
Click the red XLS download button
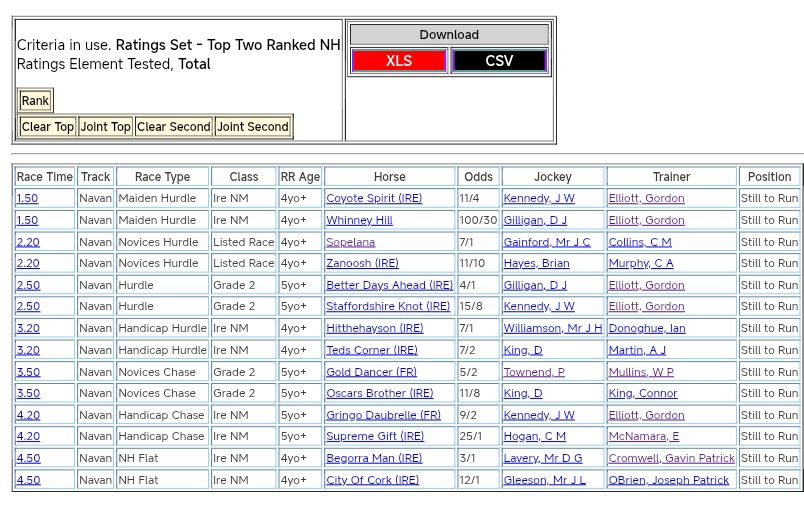[x=399, y=61]
